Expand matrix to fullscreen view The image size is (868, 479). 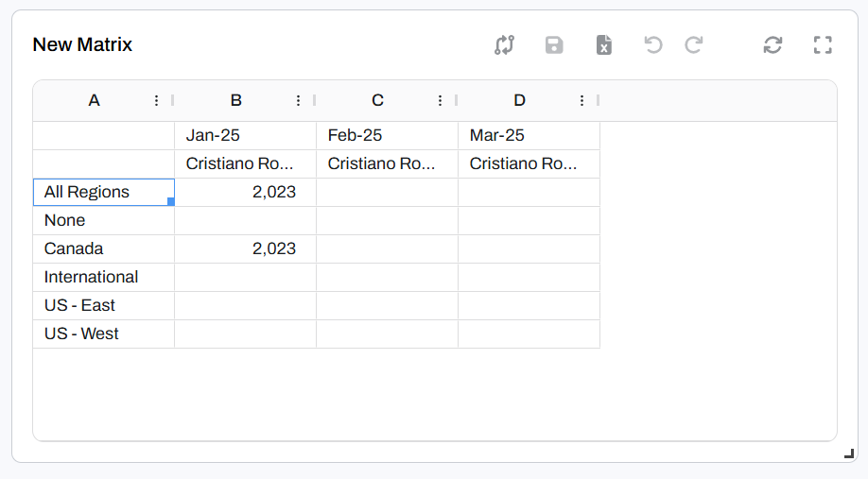(823, 44)
